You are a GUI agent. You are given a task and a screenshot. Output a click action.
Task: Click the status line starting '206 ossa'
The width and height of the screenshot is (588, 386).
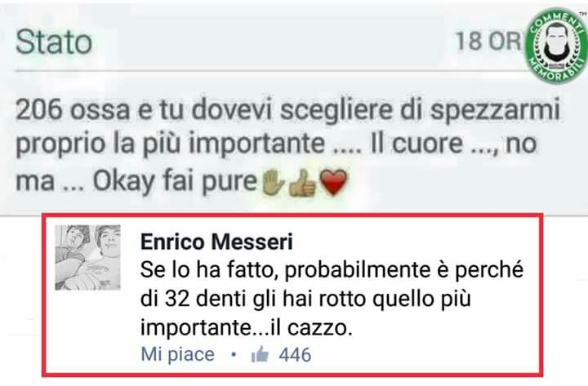click(x=288, y=109)
